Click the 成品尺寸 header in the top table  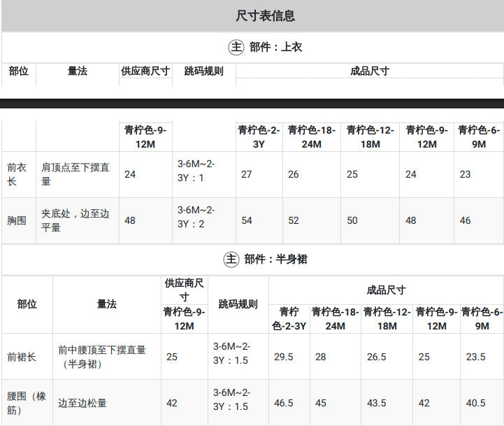click(370, 71)
